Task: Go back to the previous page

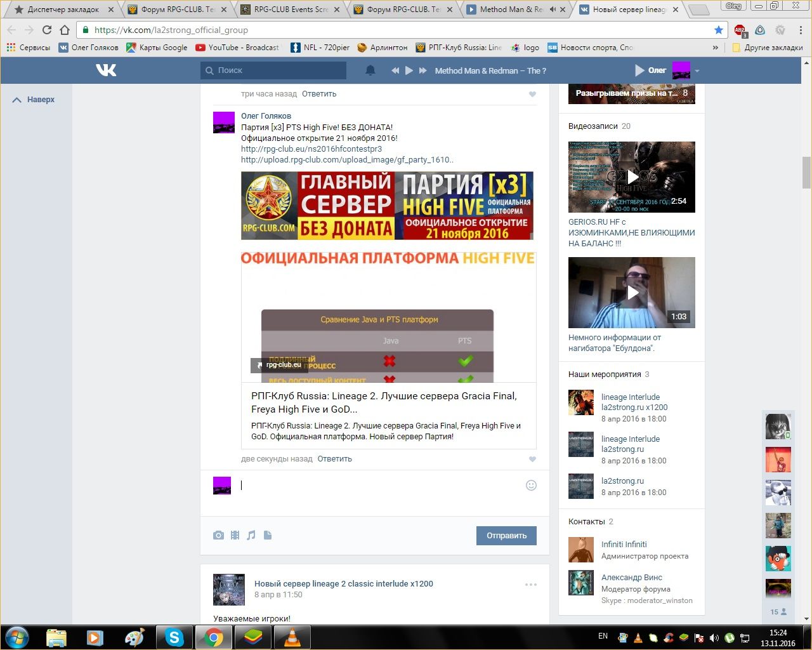Action: click(x=11, y=30)
